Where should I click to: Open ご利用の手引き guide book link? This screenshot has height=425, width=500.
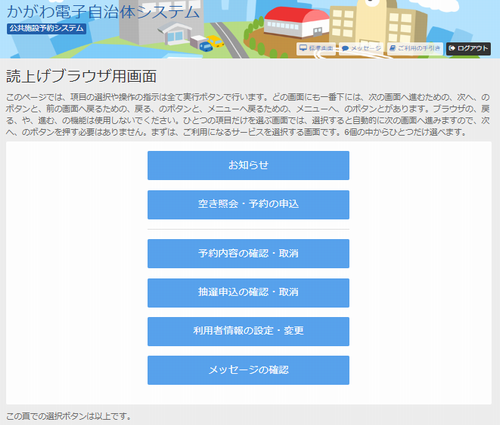pos(415,49)
